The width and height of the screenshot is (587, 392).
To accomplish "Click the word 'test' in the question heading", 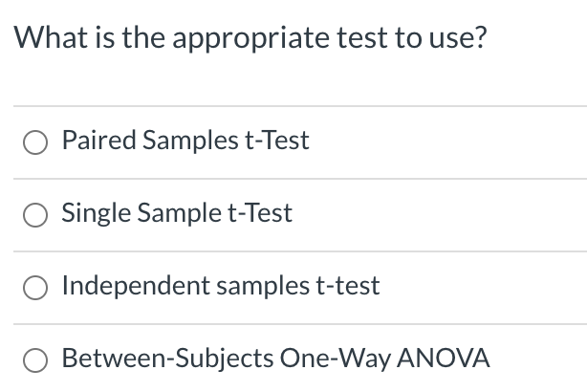I will [362, 38].
